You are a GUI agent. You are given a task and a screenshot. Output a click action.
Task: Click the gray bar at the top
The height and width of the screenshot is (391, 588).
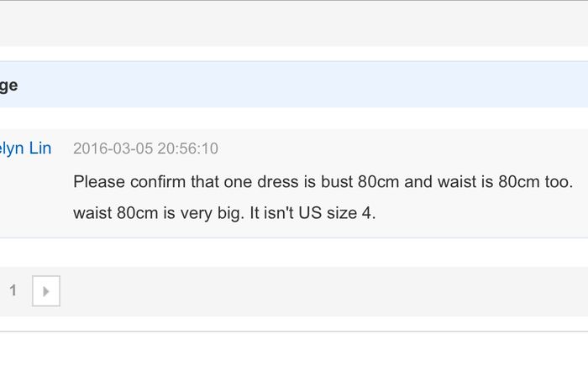pyautogui.click(x=294, y=23)
